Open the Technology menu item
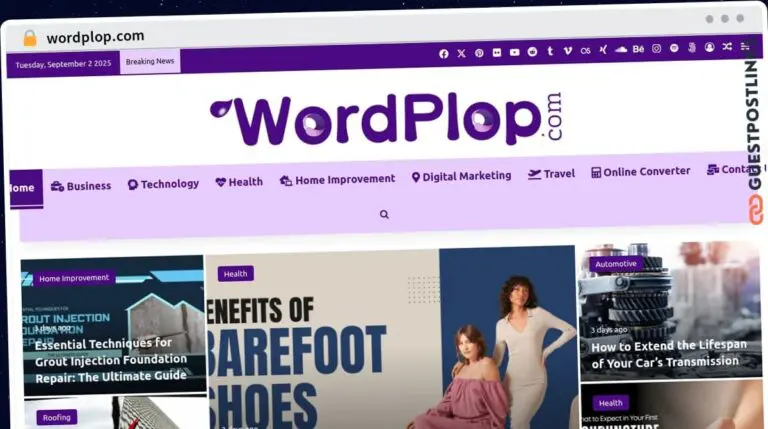This screenshot has height=429, width=768. (163, 184)
